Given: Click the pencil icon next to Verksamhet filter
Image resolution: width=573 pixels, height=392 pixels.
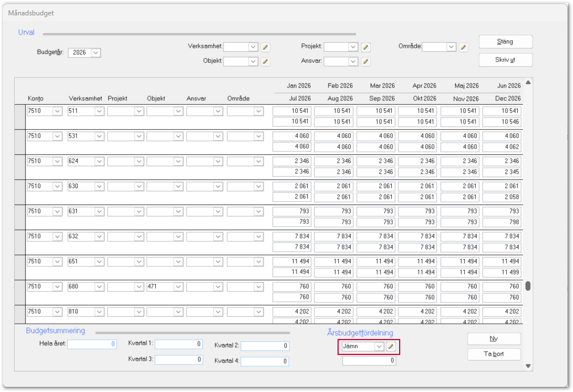Looking at the screenshot, I should (x=266, y=47).
